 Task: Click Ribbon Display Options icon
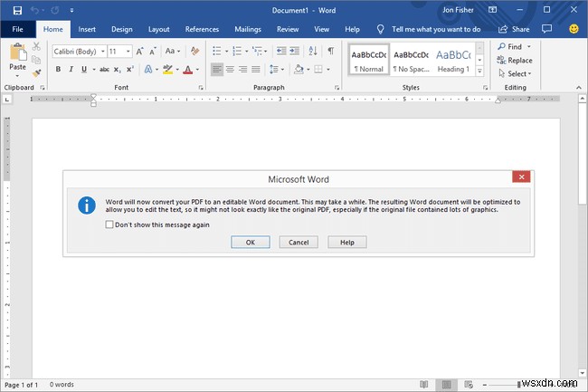(x=492, y=10)
